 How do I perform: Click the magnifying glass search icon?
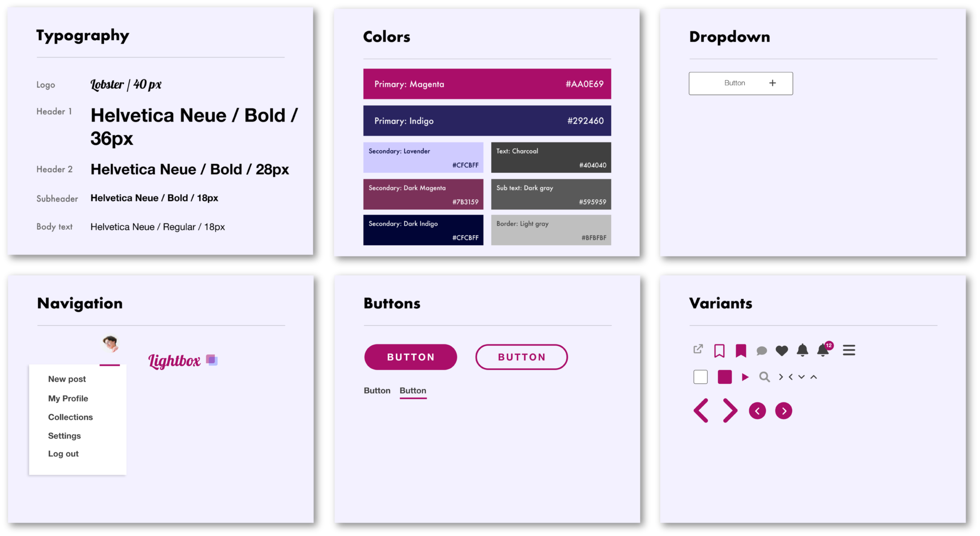(764, 377)
